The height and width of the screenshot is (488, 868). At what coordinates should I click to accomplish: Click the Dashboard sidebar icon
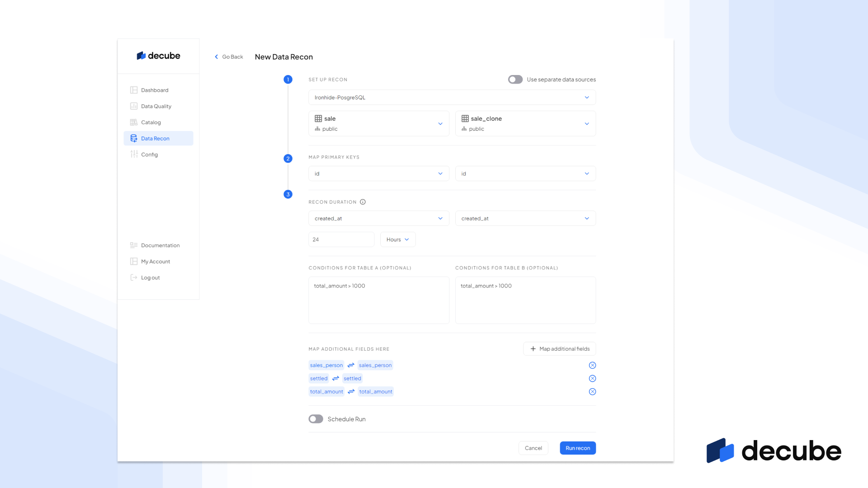click(134, 90)
